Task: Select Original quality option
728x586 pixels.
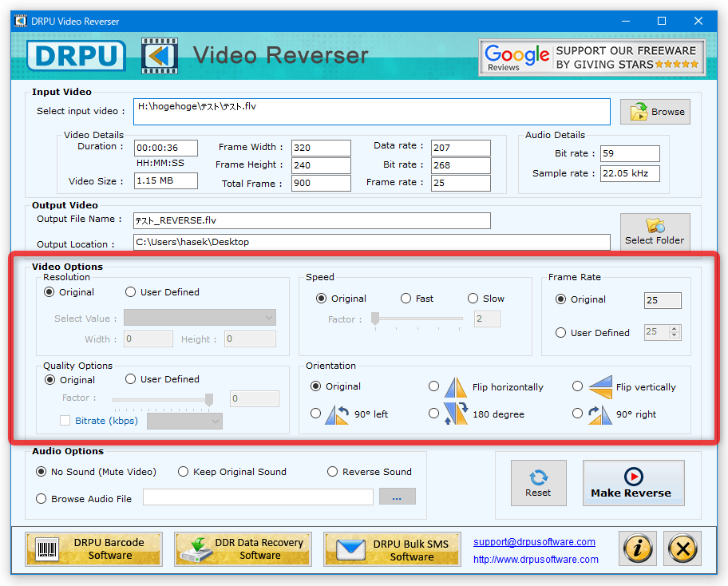Action: coord(49,380)
